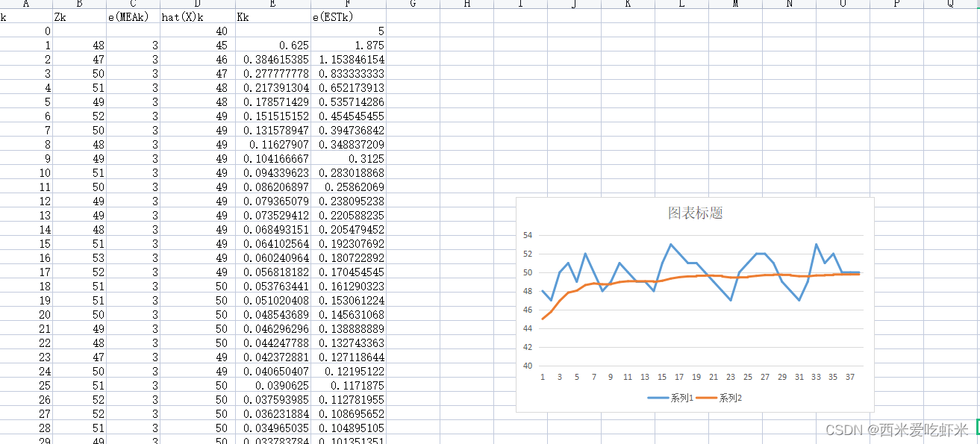
Task: Select cell containing 0.060240964
Action: click(273, 257)
